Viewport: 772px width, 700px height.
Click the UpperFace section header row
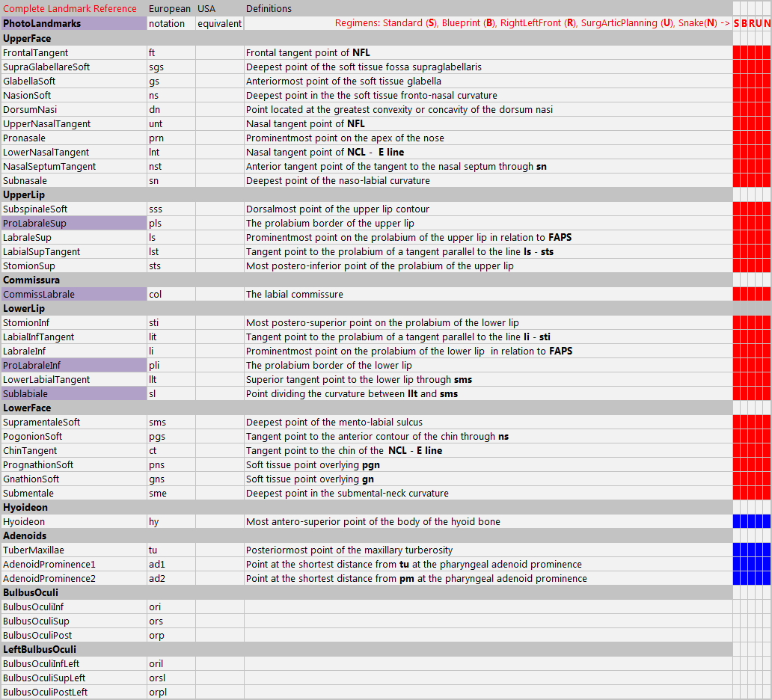367,38
